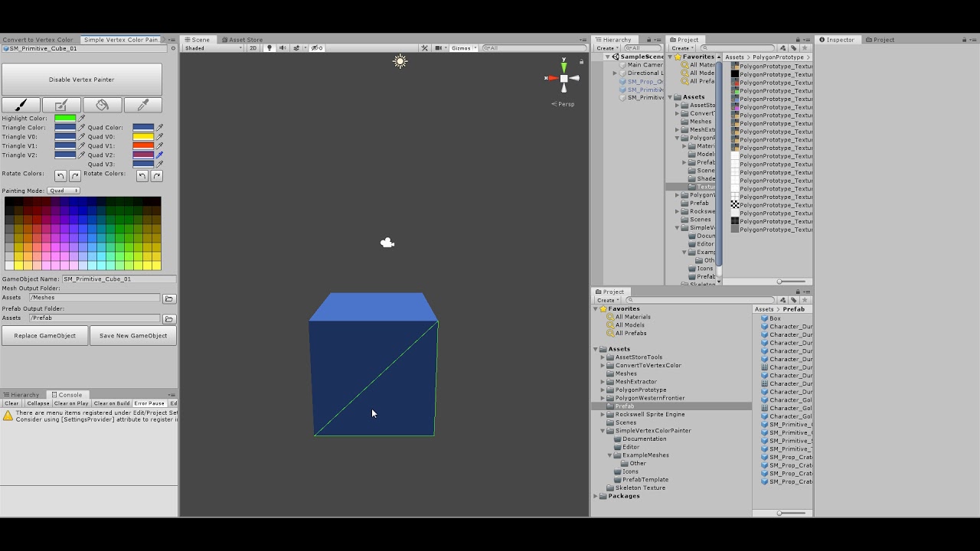Switch to the Asset Store tab
This screenshot has height=551, width=980.
pos(242,40)
